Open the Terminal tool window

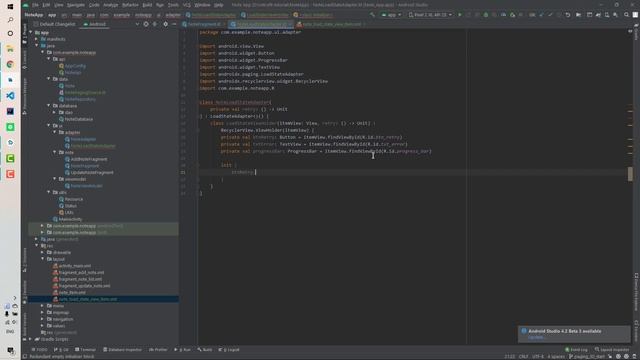coord(86,350)
